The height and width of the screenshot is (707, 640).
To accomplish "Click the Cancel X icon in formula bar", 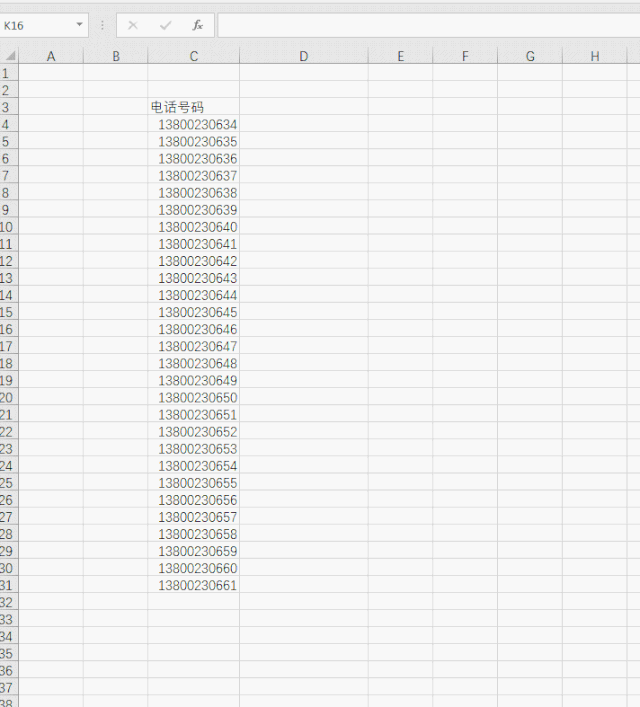I will tap(133, 25).
